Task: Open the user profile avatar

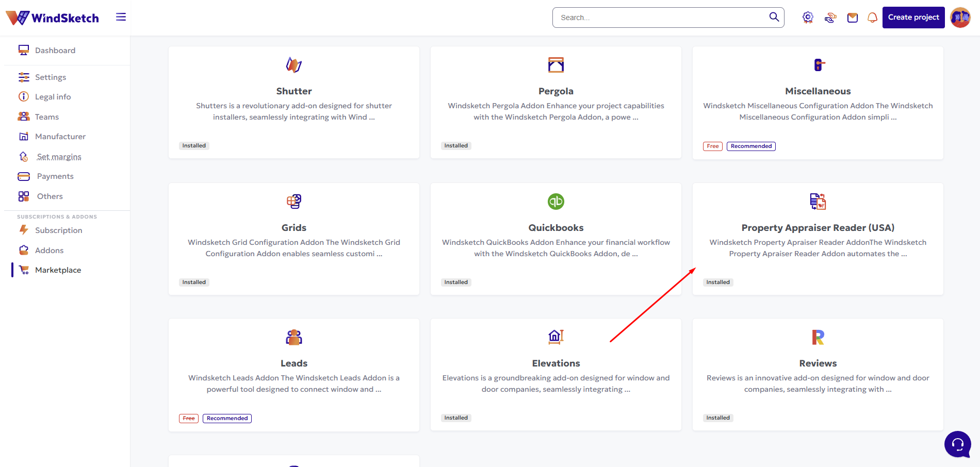Action: point(960,18)
